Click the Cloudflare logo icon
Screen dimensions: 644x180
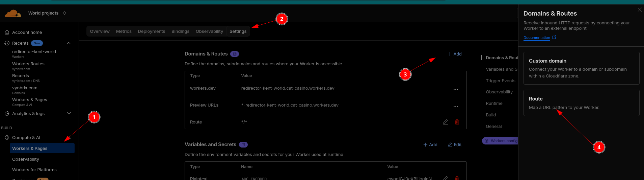(13, 13)
